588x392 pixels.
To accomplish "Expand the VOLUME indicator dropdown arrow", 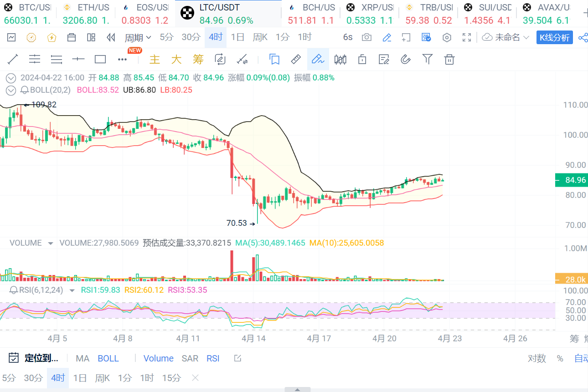I will tap(50, 243).
